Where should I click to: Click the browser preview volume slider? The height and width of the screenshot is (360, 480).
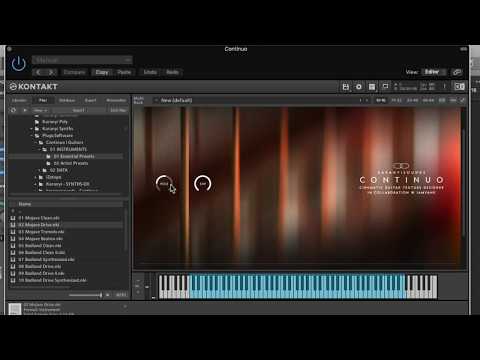[85, 295]
